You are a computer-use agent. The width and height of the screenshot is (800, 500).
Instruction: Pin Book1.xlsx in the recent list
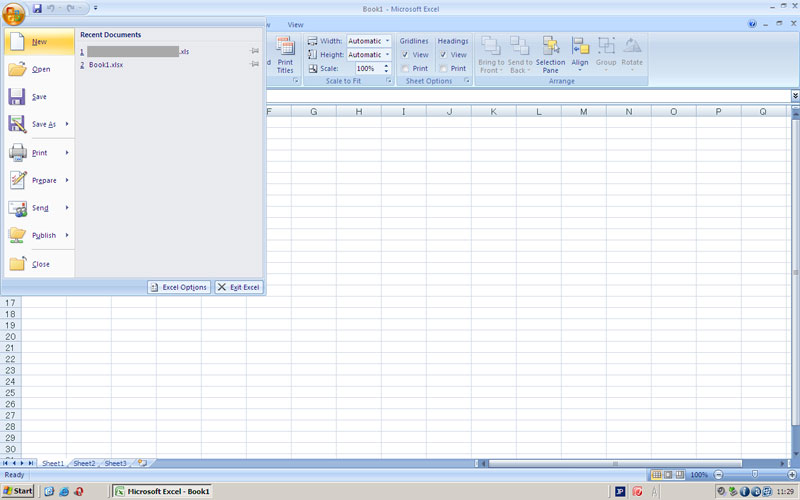tap(255, 64)
